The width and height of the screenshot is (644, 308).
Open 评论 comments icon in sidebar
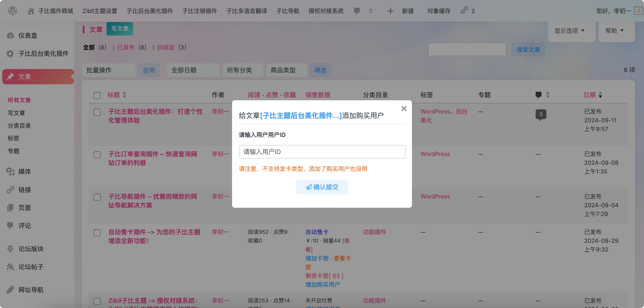coord(10,226)
